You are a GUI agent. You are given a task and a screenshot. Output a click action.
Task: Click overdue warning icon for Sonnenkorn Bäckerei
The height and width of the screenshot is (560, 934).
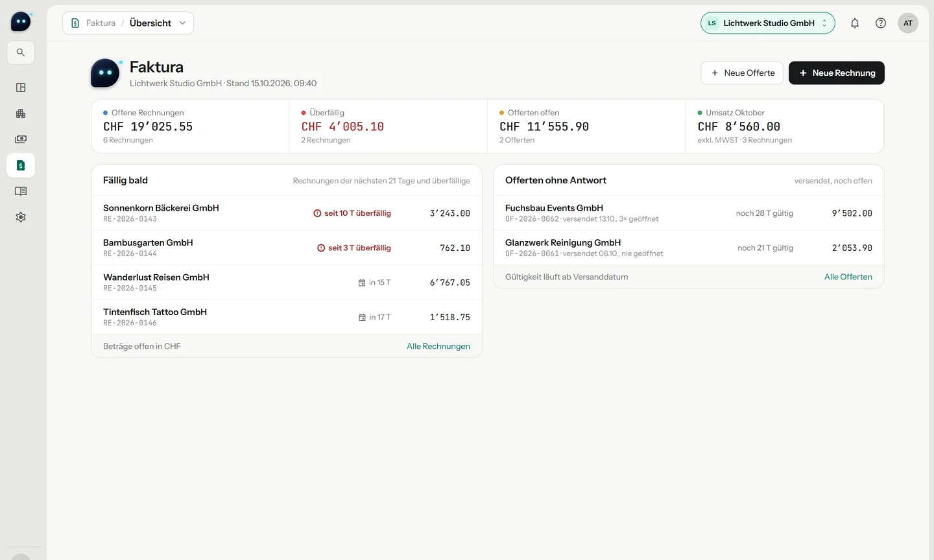pyautogui.click(x=317, y=213)
